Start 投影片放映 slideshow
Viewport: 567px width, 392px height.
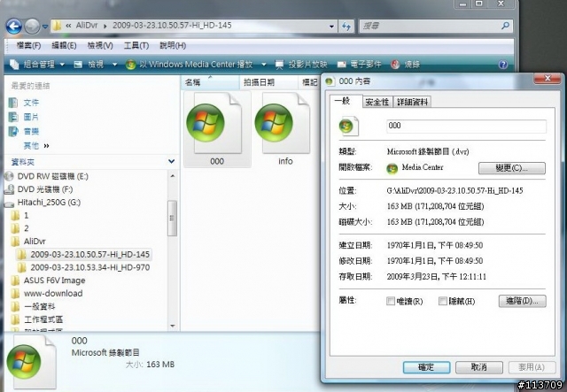301,65
